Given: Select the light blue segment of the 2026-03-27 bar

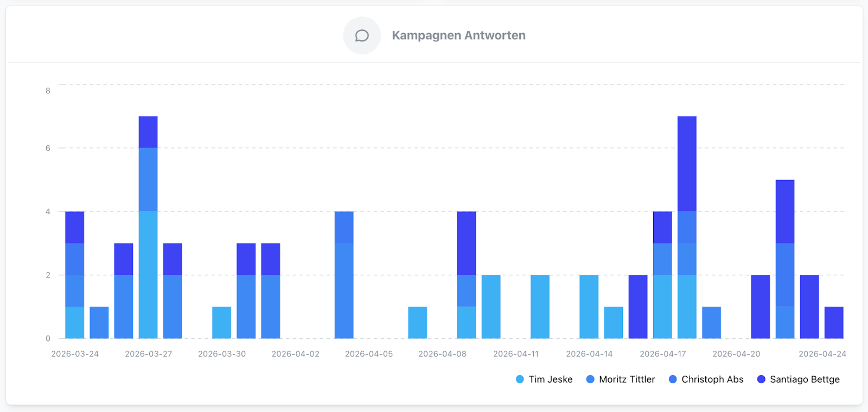Looking at the screenshot, I should coord(148,274).
